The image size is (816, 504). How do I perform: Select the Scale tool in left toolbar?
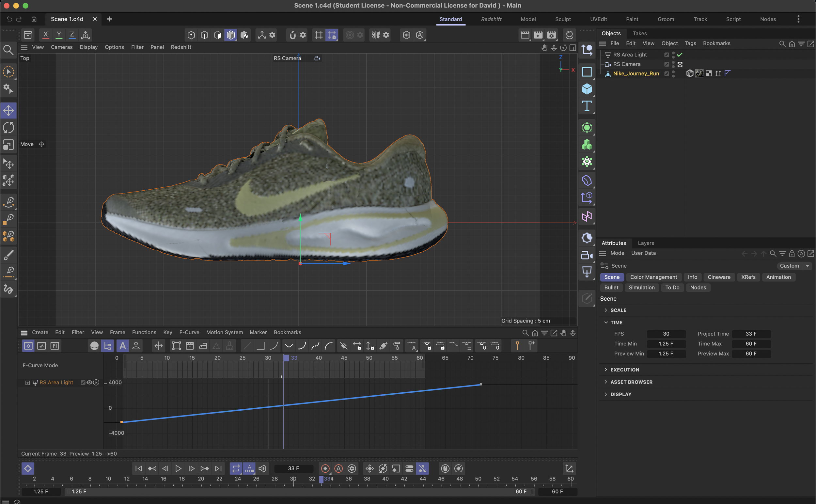pyautogui.click(x=9, y=145)
